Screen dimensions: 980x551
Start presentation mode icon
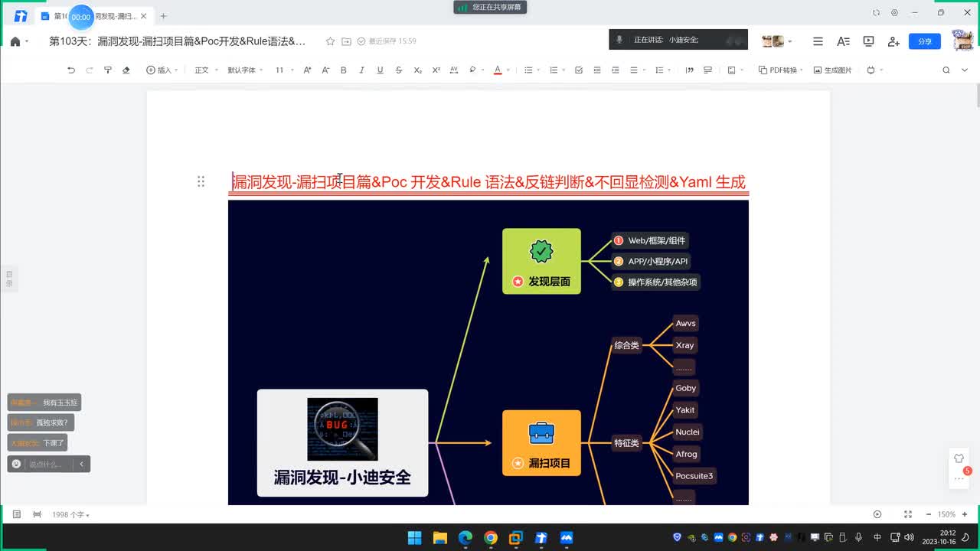[x=868, y=41]
